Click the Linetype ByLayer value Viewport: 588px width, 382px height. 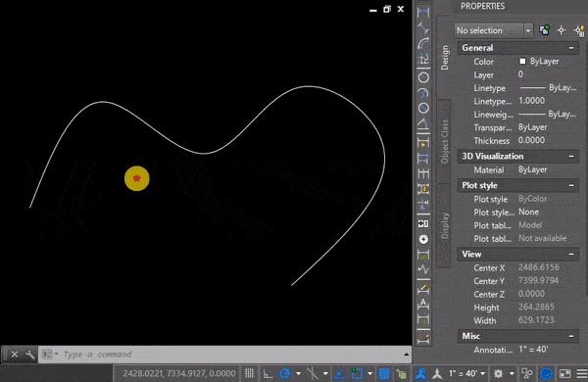tap(548, 88)
